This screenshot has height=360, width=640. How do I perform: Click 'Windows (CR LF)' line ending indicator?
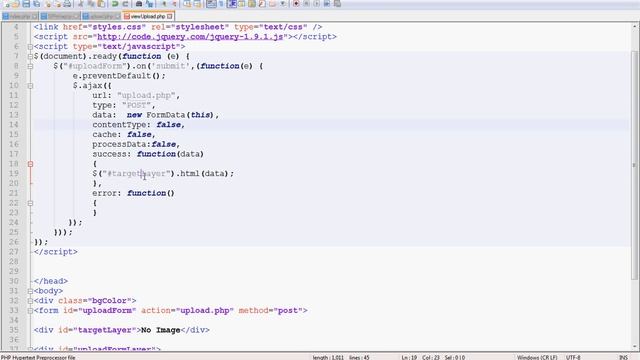click(x=537, y=357)
